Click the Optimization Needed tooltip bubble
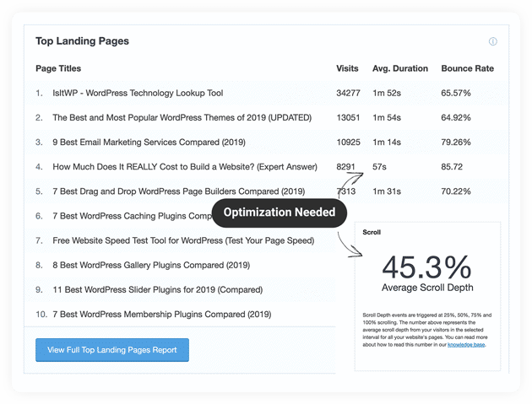Image resolution: width=532 pixels, height=404 pixels. (279, 213)
